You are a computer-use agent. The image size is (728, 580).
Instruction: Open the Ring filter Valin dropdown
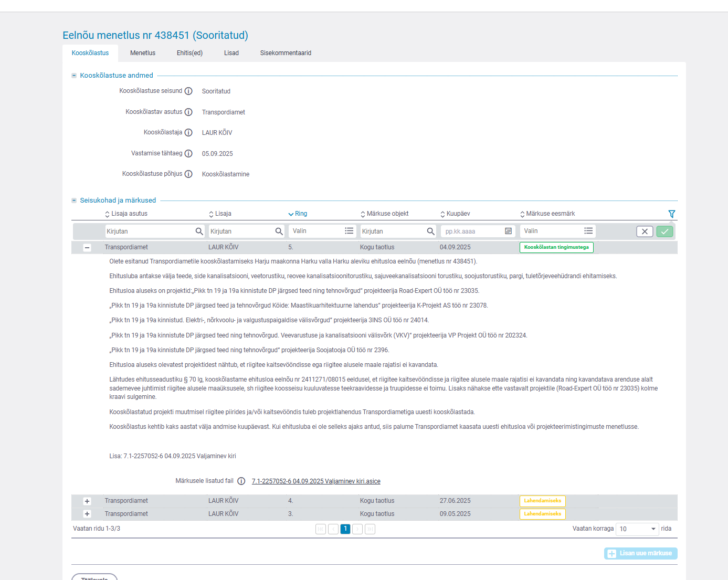pyautogui.click(x=322, y=231)
